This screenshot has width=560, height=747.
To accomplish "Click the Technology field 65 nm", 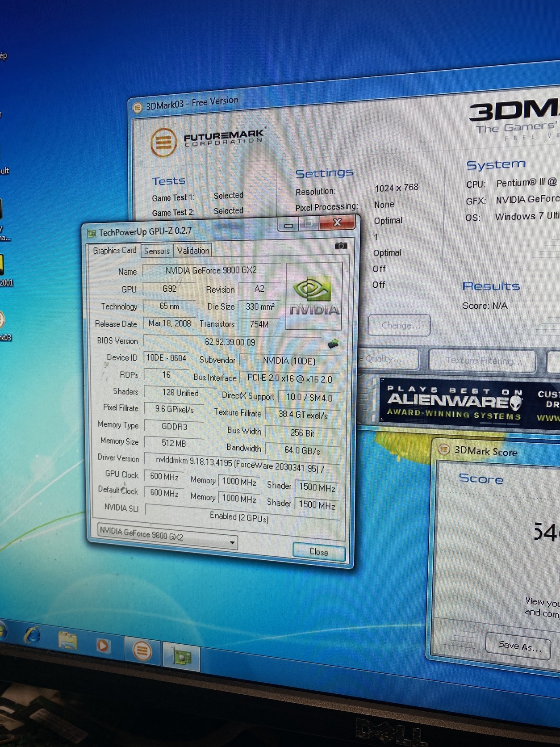I will point(169,306).
